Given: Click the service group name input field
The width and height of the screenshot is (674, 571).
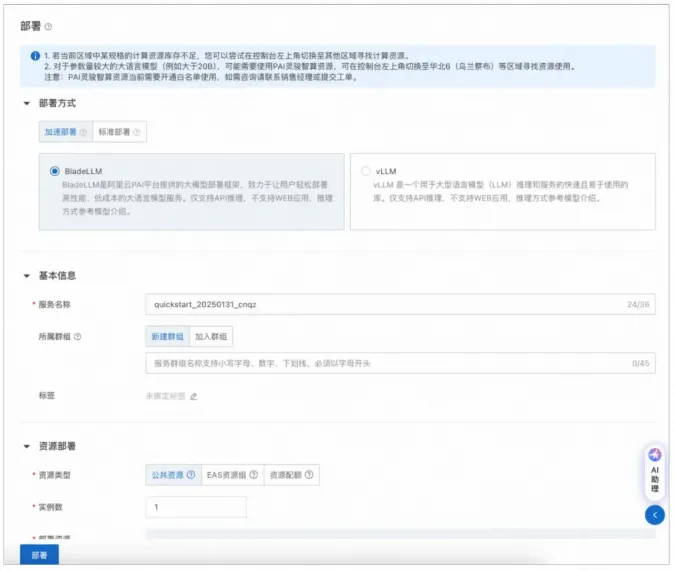Looking at the screenshot, I should click(400, 363).
